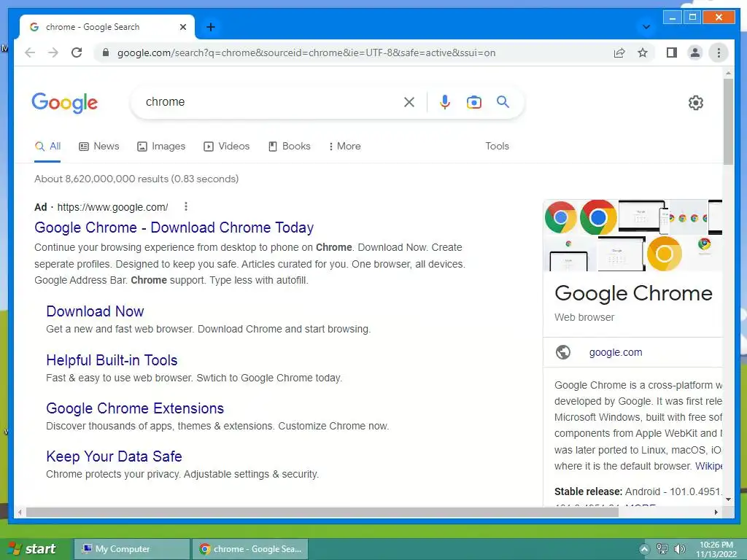Follow the Download Now link

click(x=95, y=311)
